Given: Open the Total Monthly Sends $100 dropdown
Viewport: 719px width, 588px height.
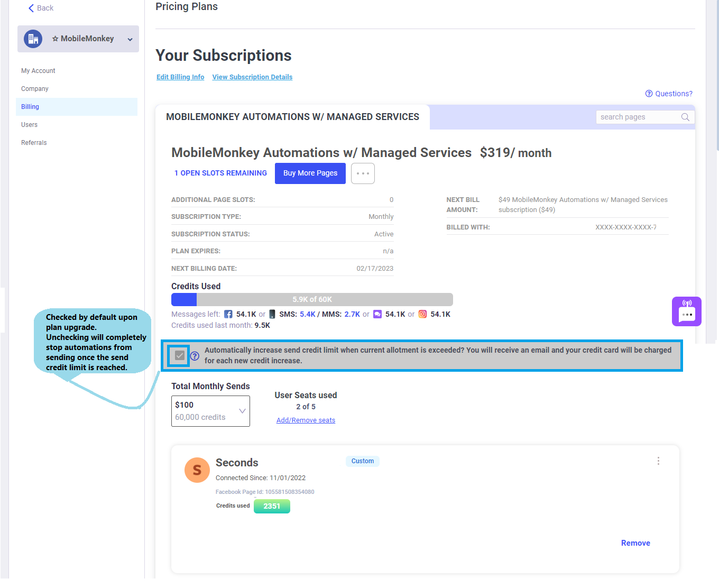Looking at the screenshot, I should (210, 411).
